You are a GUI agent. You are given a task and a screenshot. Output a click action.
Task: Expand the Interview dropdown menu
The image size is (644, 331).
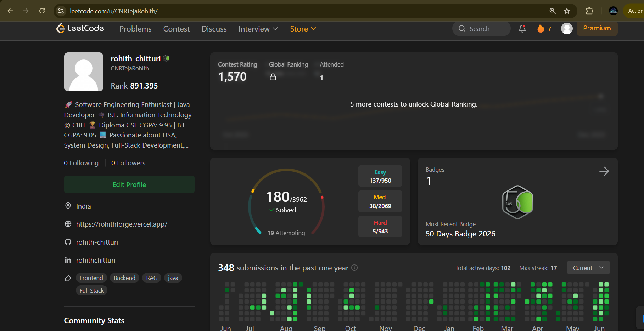tap(258, 29)
